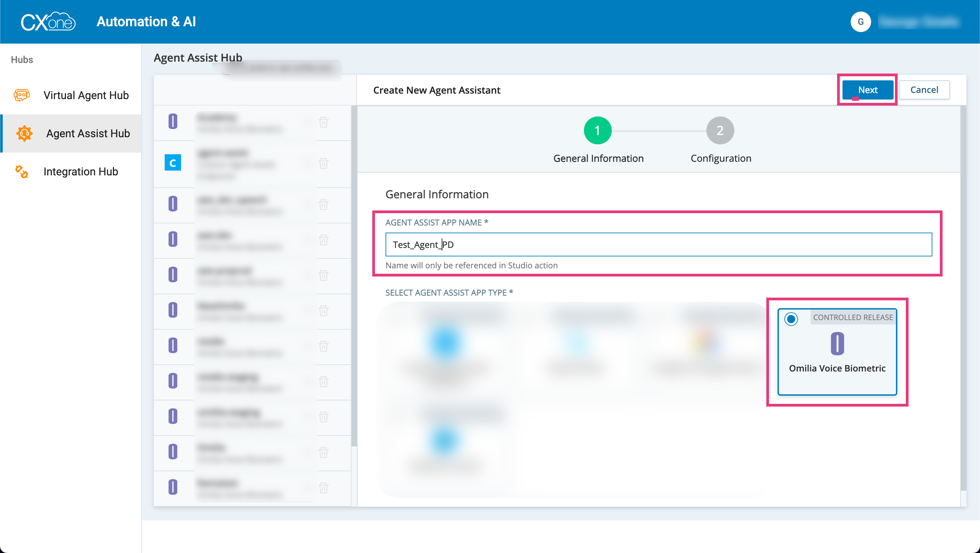Screen dimensions: 980x553
Task: Click the Integration Hub link icon
Action: coord(22,172)
